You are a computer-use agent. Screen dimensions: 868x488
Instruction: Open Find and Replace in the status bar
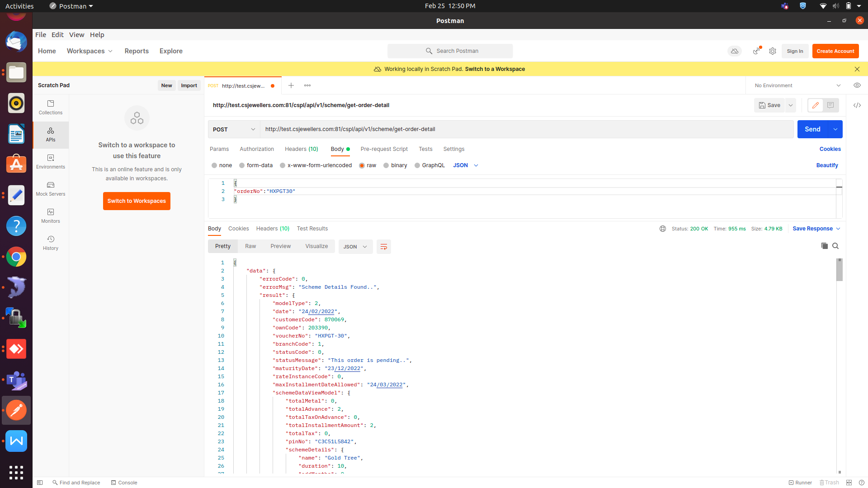point(76,483)
